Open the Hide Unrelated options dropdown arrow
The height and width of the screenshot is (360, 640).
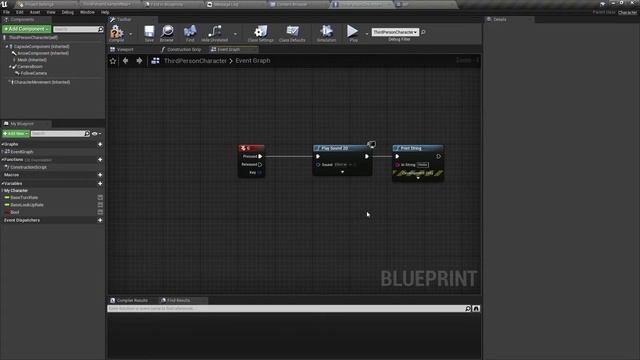coord(236,34)
